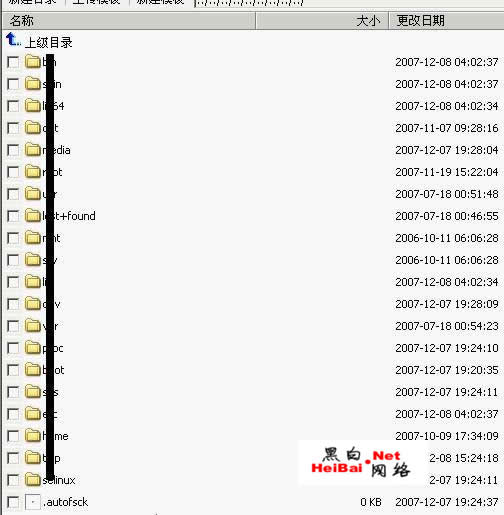The width and height of the screenshot is (504, 515).
Task: Open the dev folder icon
Action: [x=33, y=304]
